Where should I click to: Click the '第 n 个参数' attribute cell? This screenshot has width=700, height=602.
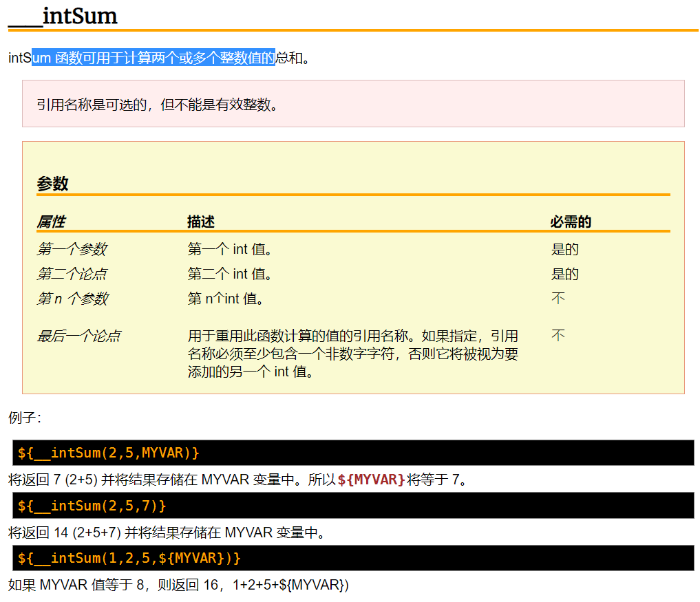[73, 299]
